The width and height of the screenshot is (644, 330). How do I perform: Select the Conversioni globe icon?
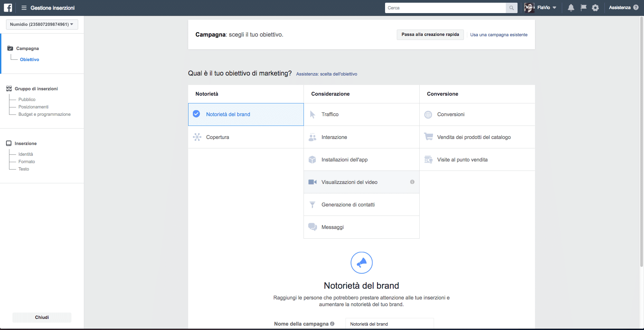click(428, 114)
